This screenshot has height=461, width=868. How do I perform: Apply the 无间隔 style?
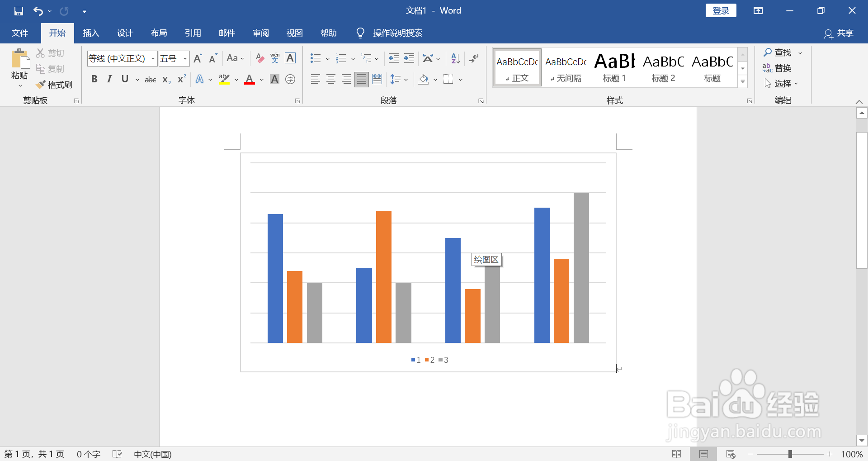(x=566, y=67)
